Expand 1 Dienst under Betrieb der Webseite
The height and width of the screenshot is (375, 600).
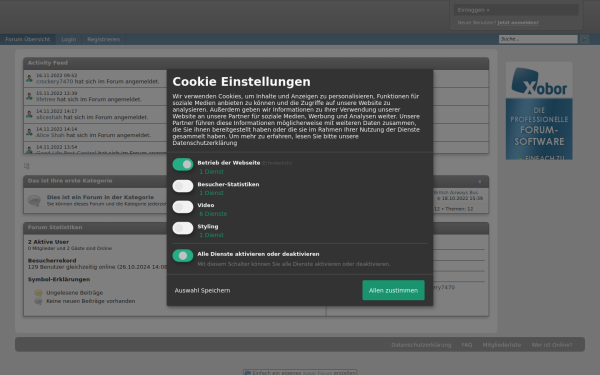click(211, 172)
